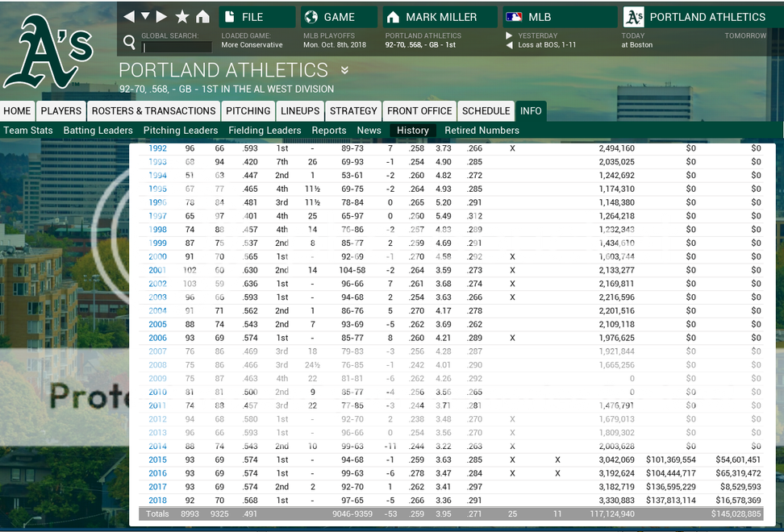Select the History submenu item
784x532 pixels.
pos(413,131)
